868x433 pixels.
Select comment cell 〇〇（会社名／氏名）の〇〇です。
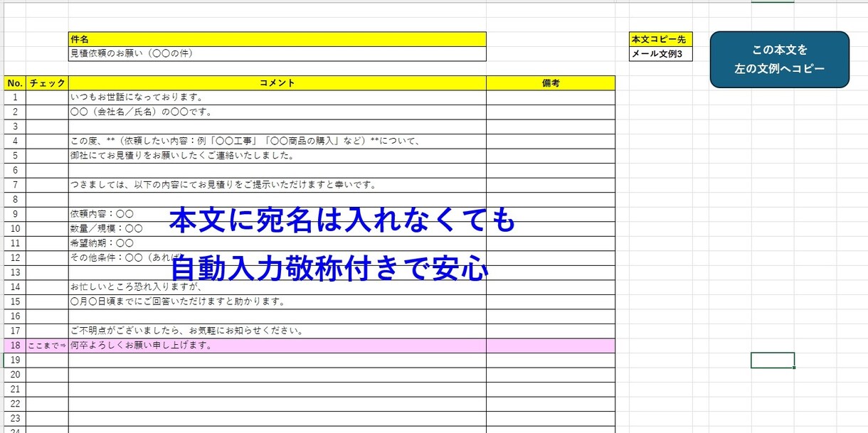click(x=277, y=112)
